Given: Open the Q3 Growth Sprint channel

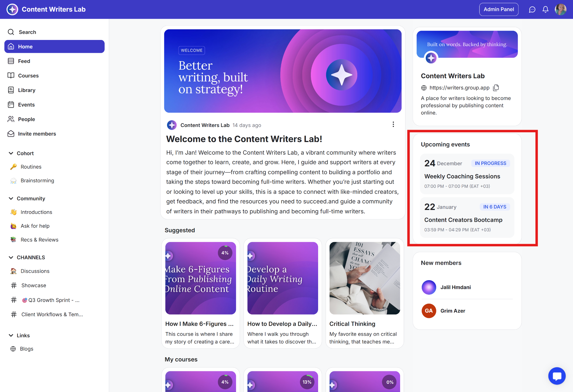Looking at the screenshot, I should pyautogui.click(x=50, y=300).
